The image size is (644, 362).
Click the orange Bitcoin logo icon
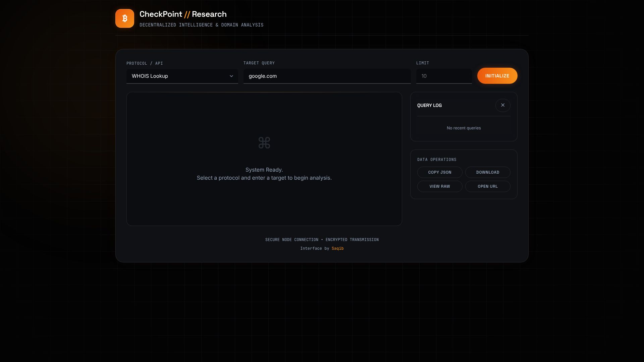125,18
